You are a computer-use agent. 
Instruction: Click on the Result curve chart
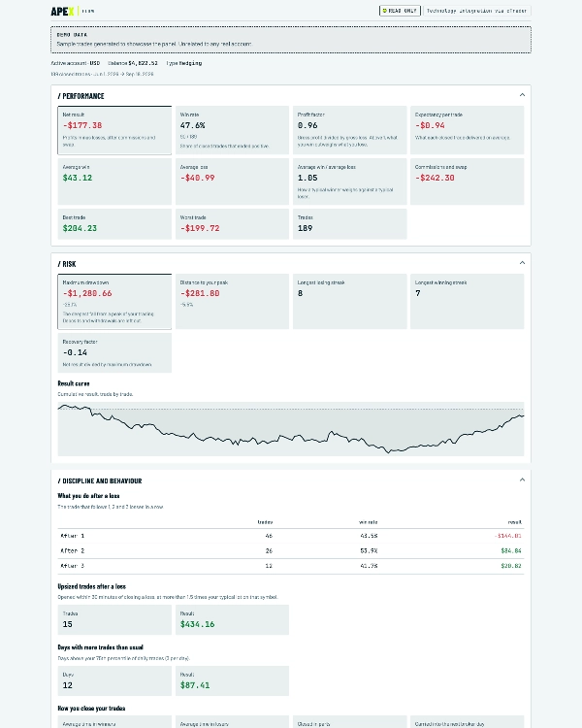[291, 429]
